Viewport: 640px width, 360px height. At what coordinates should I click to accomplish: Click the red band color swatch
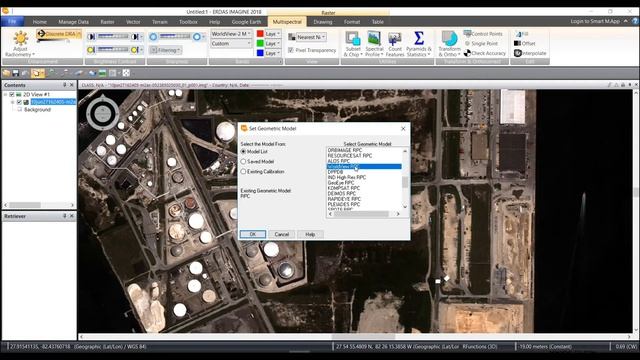(260, 33)
